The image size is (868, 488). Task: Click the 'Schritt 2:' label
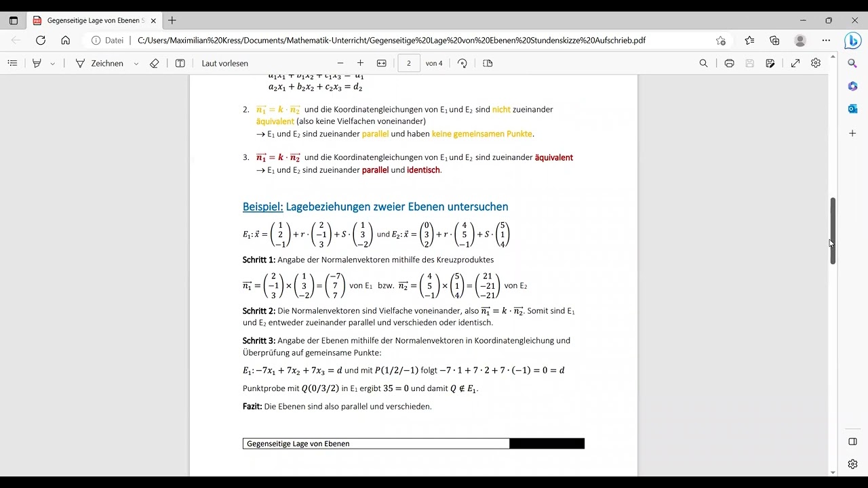(x=259, y=311)
